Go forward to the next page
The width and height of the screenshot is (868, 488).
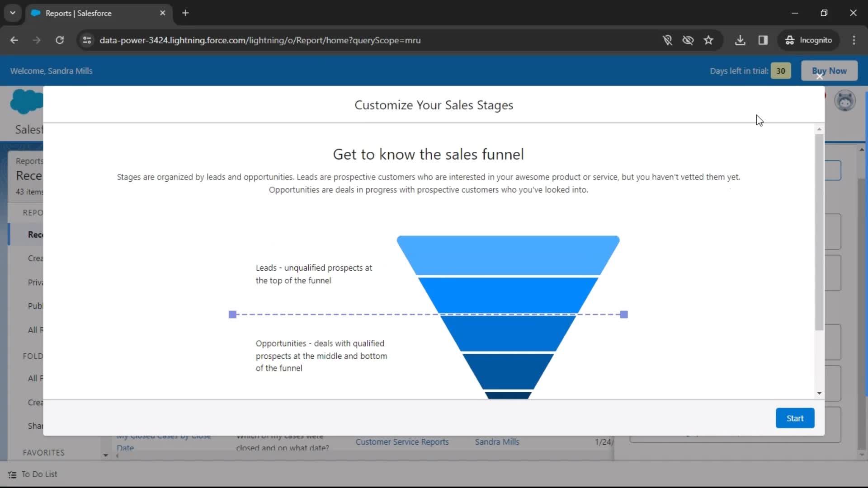(x=37, y=40)
